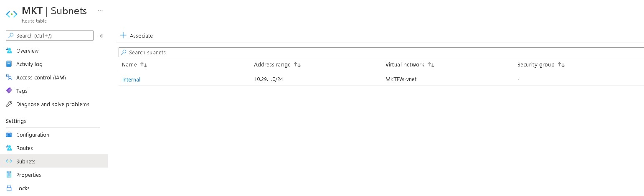
Task: Sort by Security group column arrows
Action: 561,65
